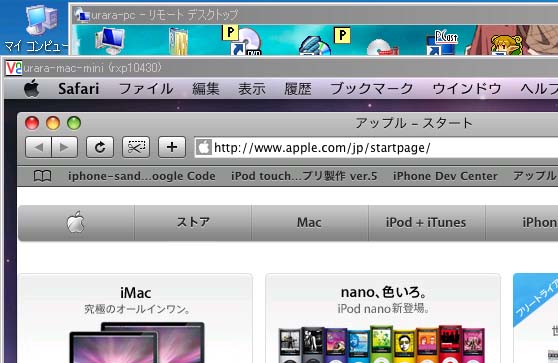
Task: Open the 表示 menu
Action: point(252,89)
